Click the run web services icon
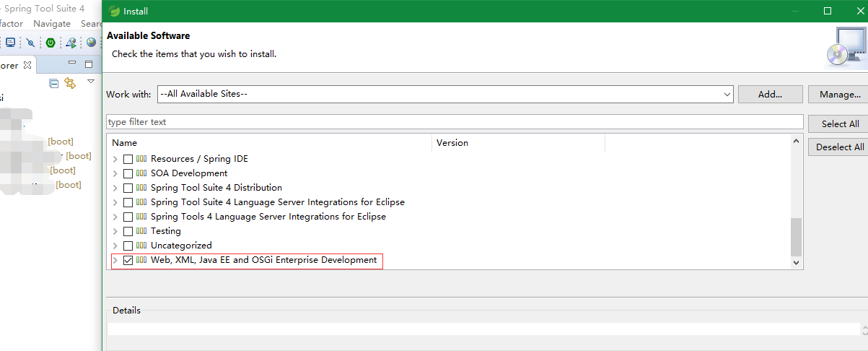 pos(71,43)
